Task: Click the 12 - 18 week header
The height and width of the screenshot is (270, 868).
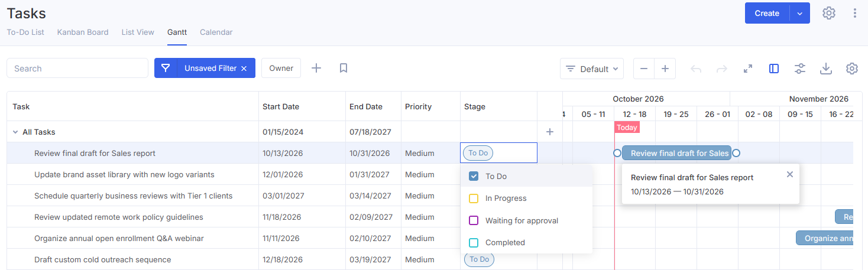Action: coord(634,114)
